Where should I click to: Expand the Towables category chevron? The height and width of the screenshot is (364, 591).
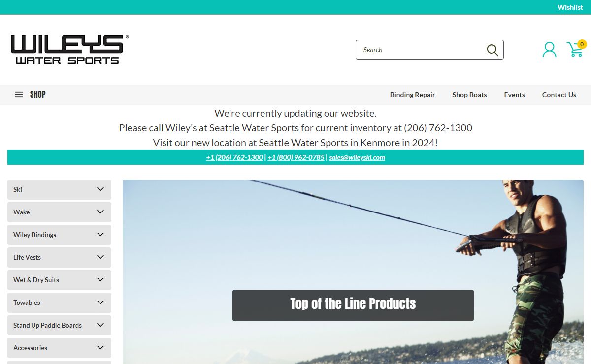pos(100,303)
